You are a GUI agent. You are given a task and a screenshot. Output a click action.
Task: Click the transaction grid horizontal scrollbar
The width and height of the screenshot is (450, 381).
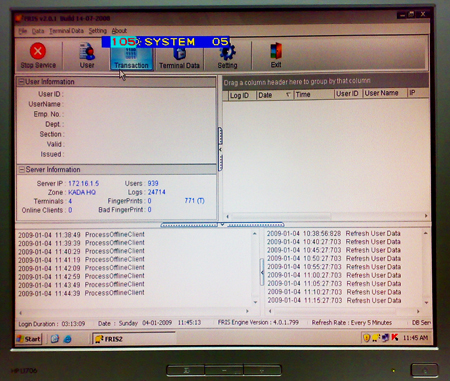pyautogui.click(x=326, y=216)
